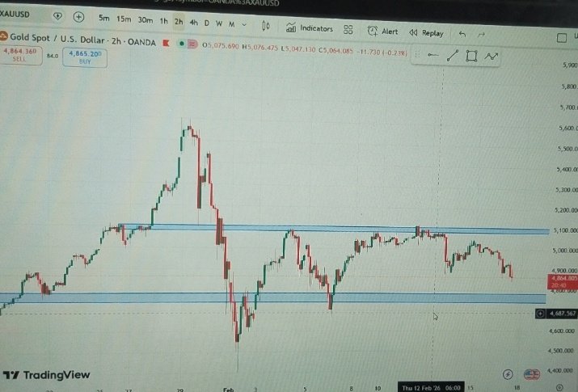Add a symbol to compare with plus icon

point(78,17)
